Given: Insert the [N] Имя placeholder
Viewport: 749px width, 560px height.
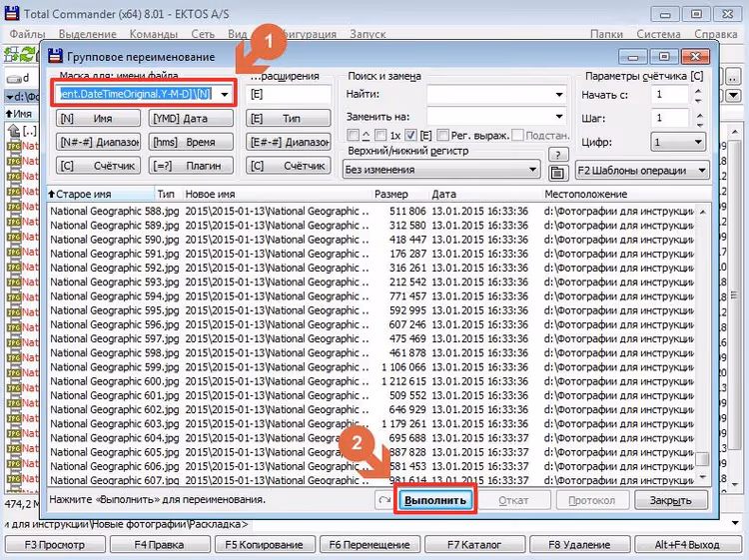Looking at the screenshot, I should (98, 118).
